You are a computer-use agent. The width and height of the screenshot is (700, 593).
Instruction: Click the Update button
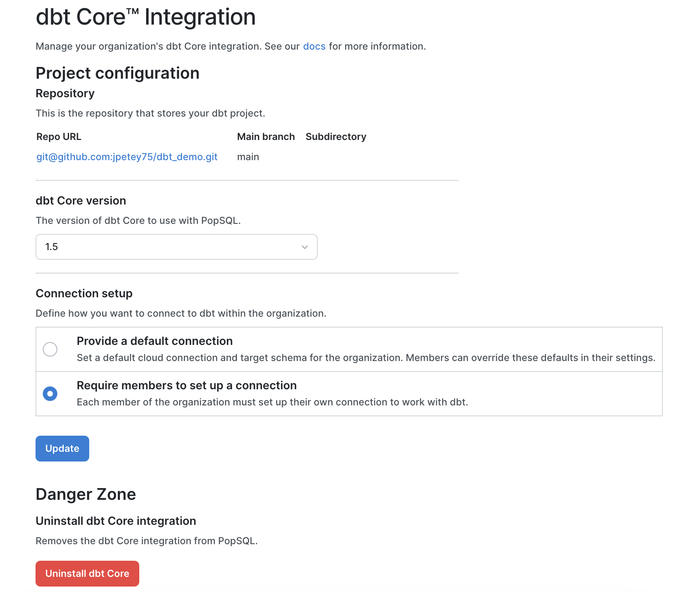(x=62, y=449)
